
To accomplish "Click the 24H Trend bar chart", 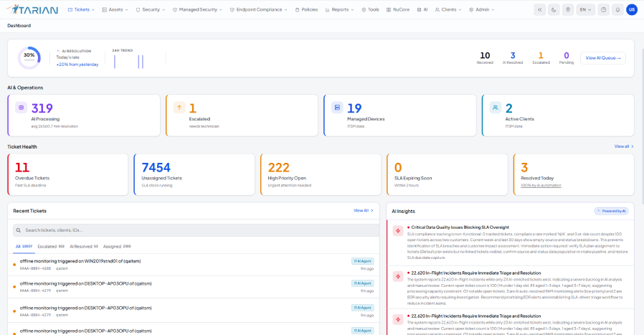I will point(128,61).
